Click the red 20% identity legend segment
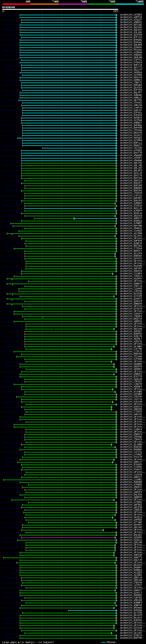Image resolution: width=146 pixels, height=644 pixels. tap(16, 4)
